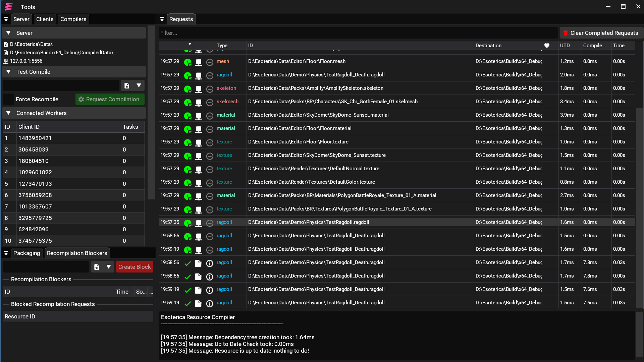Click the data folder file icon beside D:\Esoterica\Data\
The height and width of the screenshot is (362, 644).
click(x=6, y=44)
